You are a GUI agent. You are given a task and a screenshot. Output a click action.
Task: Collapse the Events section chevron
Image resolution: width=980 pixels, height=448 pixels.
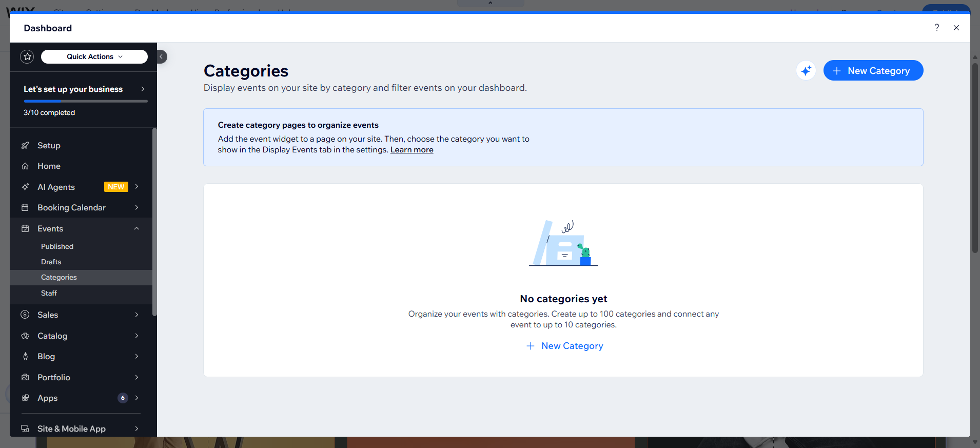(x=137, y=228)
